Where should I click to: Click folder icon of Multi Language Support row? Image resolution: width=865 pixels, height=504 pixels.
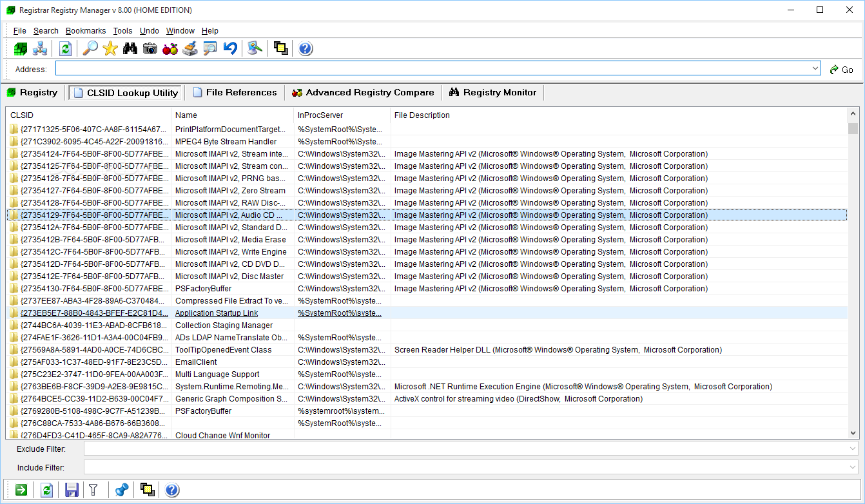coord(14,374)
